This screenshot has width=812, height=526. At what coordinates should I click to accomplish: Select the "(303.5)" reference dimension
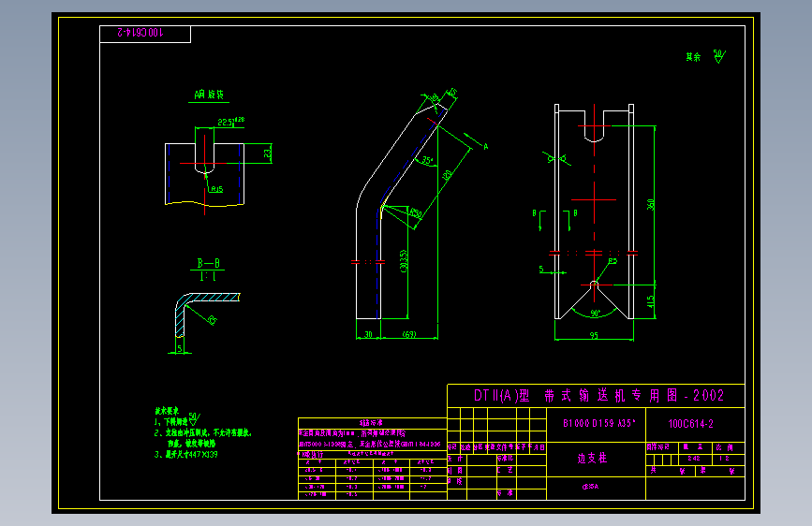pos(404,261)
